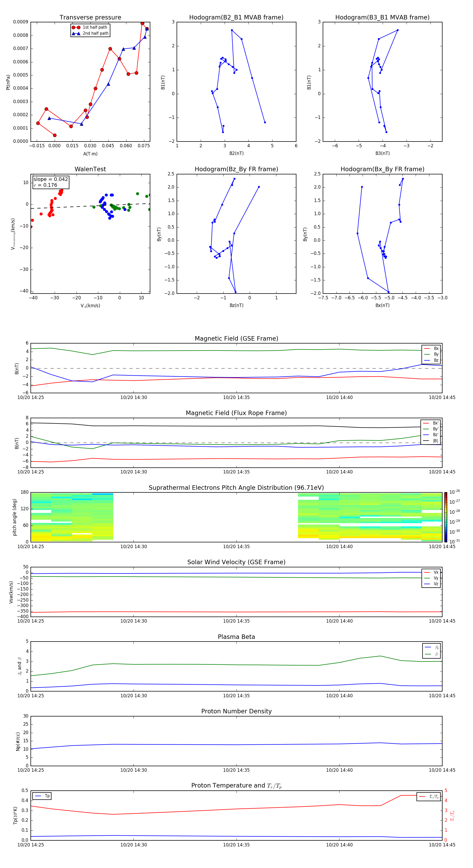Click '10/20 14:35' tick under proton temperature plot
The image size is (473, 868).
pyautogui.click(x=236, y=845)
